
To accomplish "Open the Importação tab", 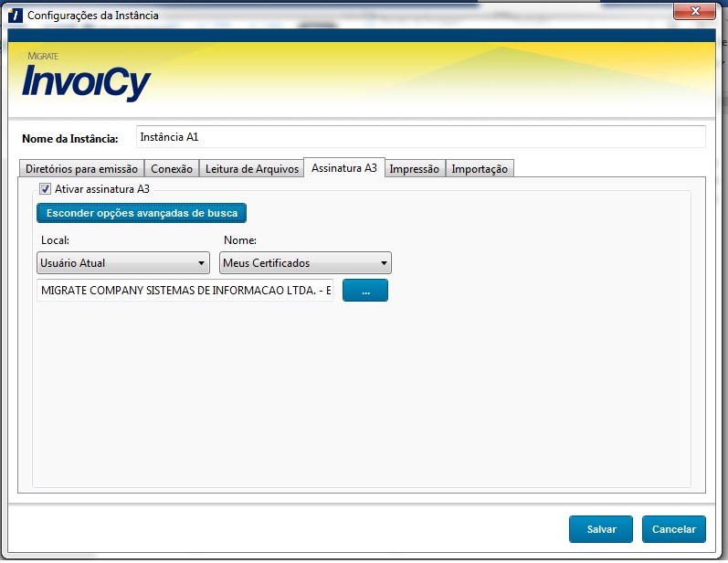I will [480, 169].
